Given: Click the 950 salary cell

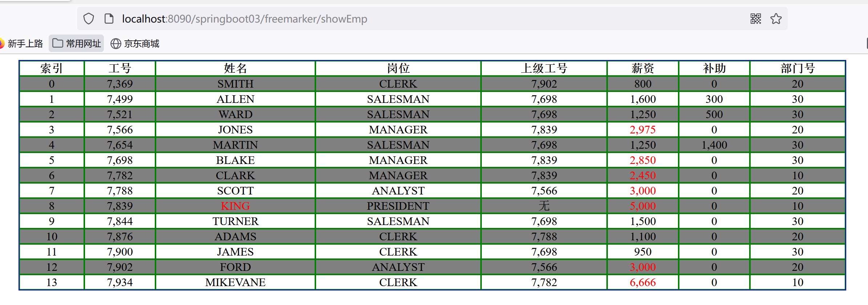Looking at the screenshot, I should (643, 252).
